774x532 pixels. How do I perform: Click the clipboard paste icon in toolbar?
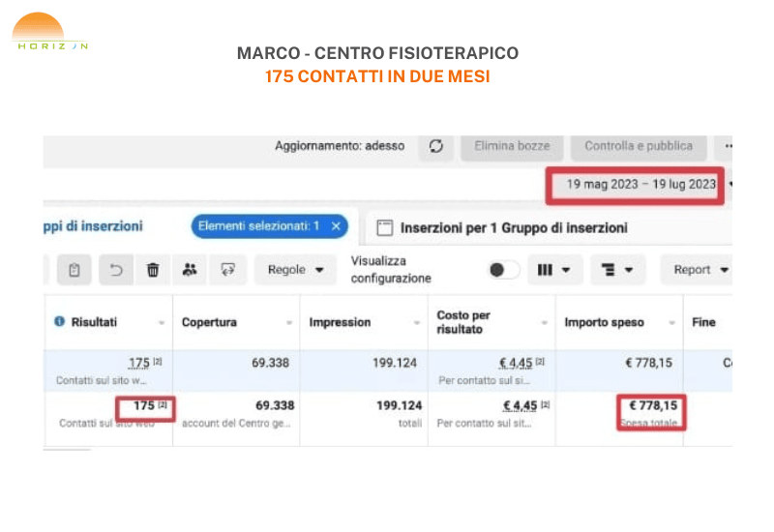point(74,270)
